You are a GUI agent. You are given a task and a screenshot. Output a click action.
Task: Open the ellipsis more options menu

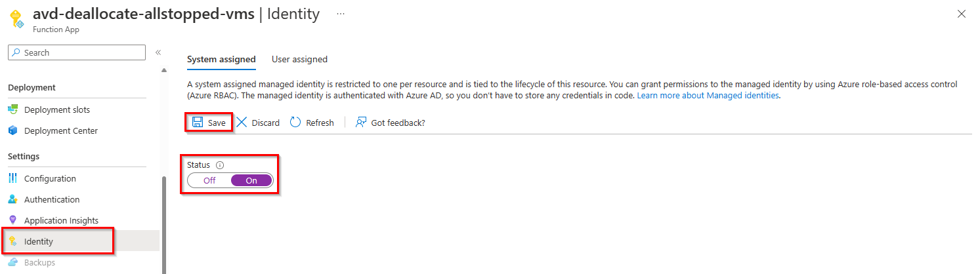(341, 13)
